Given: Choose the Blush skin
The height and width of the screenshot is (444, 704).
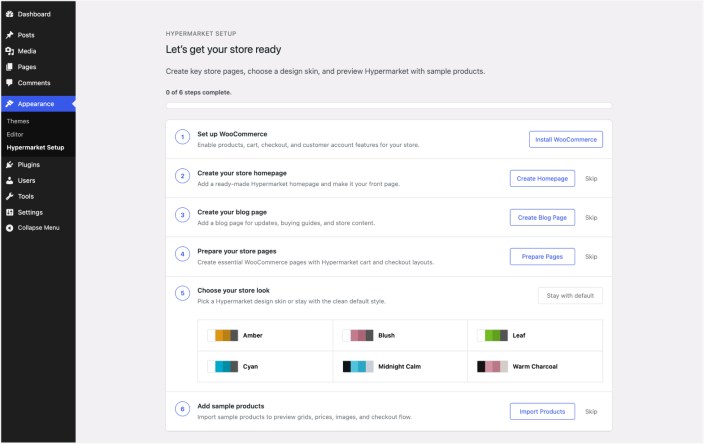Looking at the screenshot, I should click(400, 335).
